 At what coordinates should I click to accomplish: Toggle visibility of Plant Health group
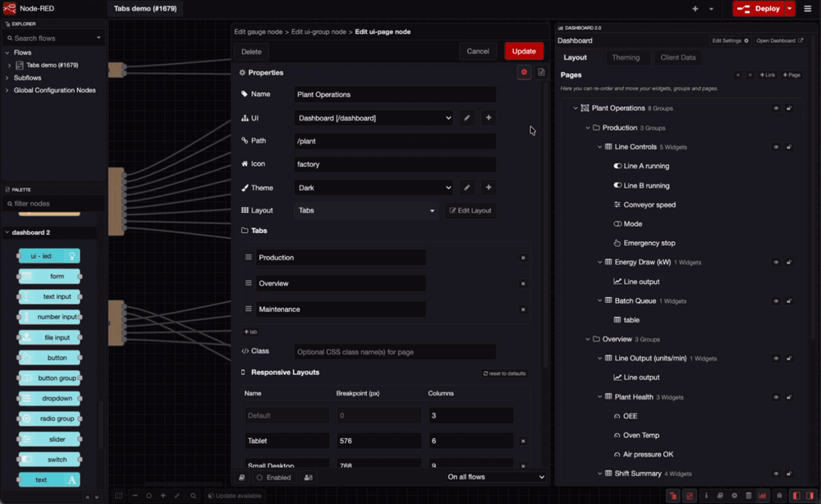776,397
